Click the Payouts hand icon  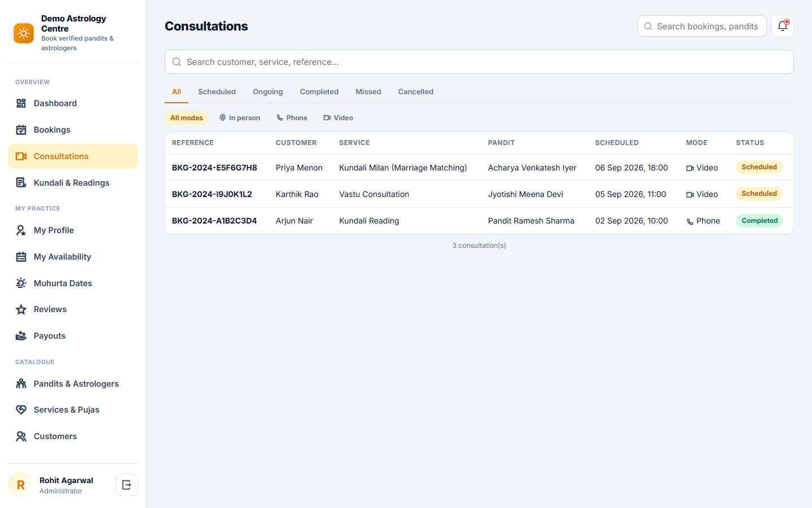(21, 336)
